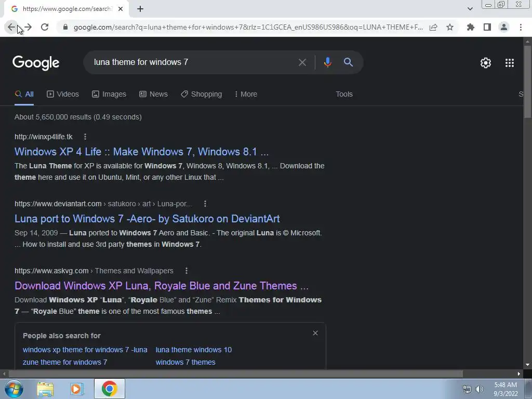Open the volume speaker tray icon
The image size is (532, 399).
480,389
